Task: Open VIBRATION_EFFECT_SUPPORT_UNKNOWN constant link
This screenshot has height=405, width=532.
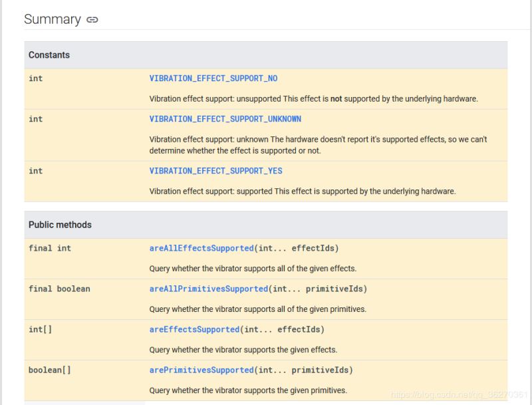Action: tap(225, 119)
